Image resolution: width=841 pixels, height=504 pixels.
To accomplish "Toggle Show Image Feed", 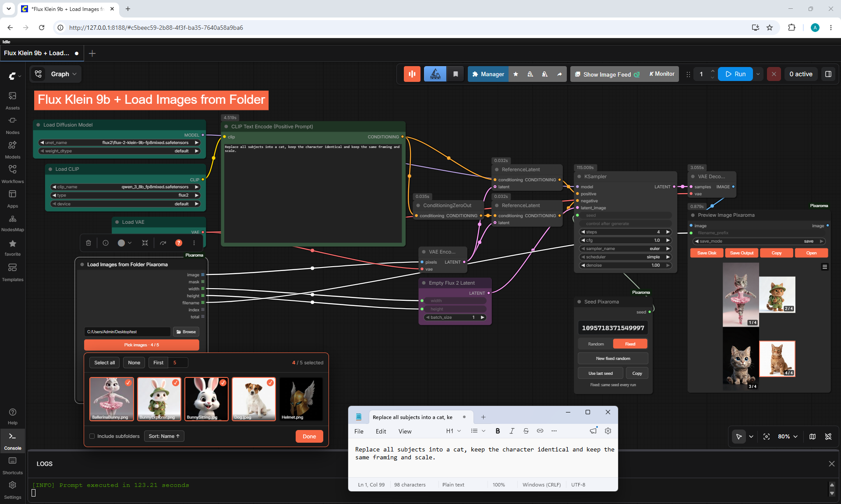I will (607, 74).
